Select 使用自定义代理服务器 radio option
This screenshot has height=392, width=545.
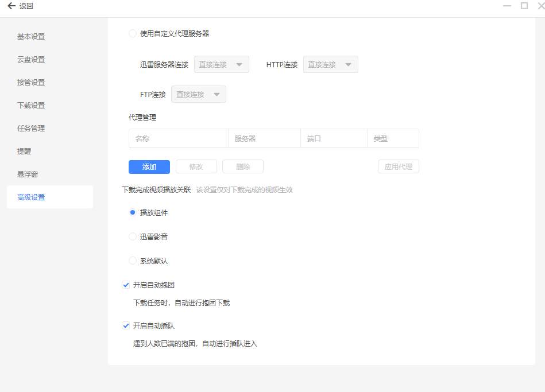[x=133, y=33]
